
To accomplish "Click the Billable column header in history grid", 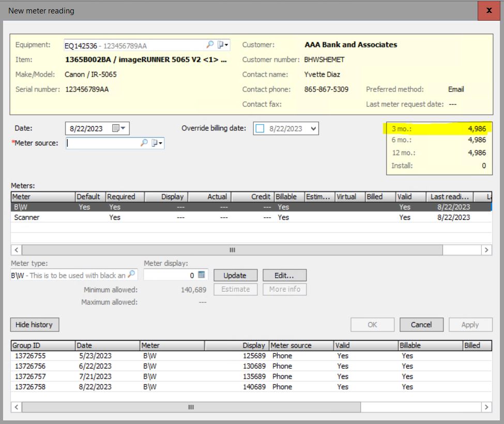I will [431, 345].
